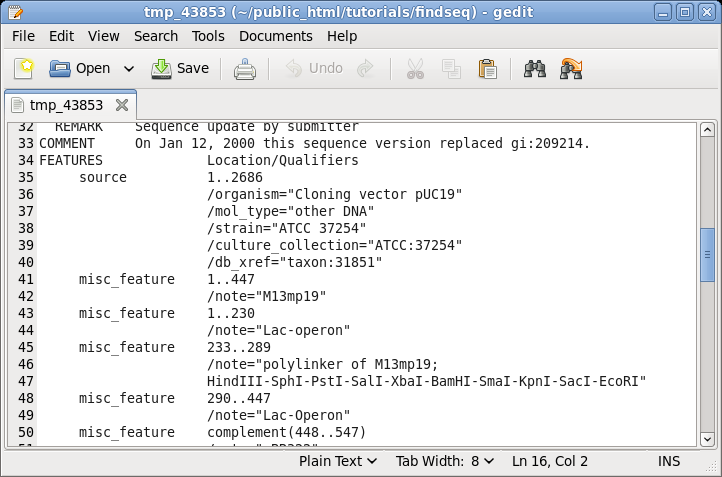Click the New document icon
The image size is (722, 477).
[24, 69]
